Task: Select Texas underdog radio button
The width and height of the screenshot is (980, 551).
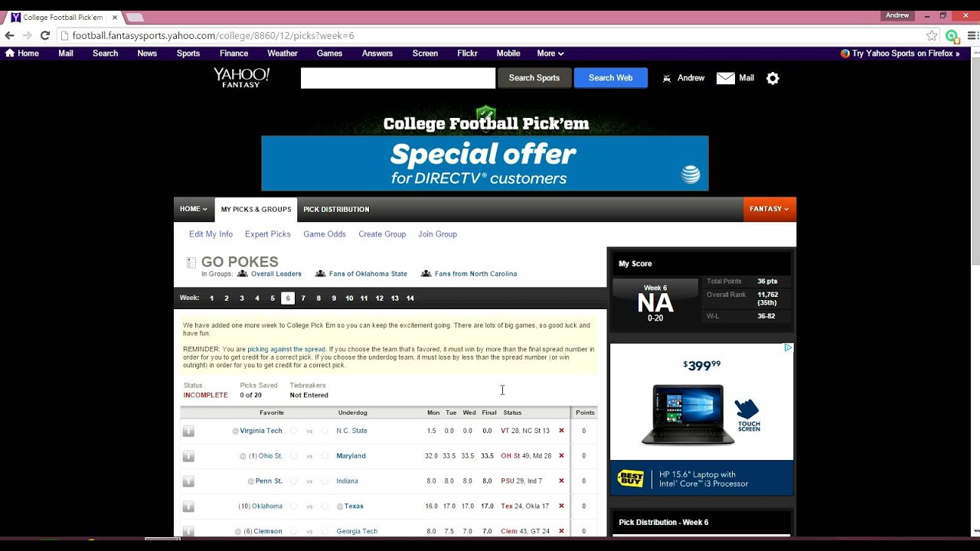Action: tap(325, 507)
